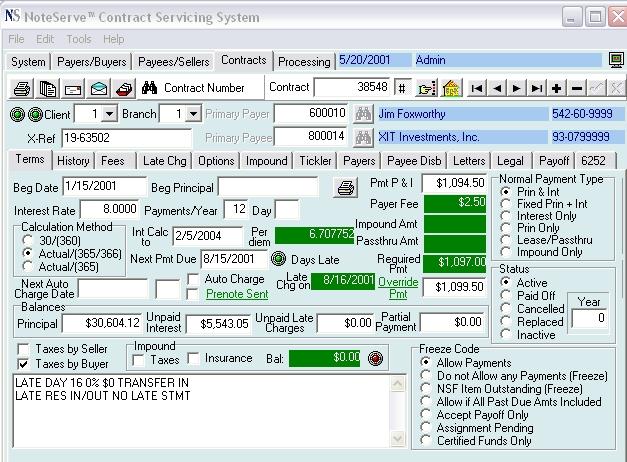Image resolution: width=627 pixels, height=462 pixels.
Task: Click the XIT Investments, Inc. payee name
Action: click(x=429, y=137)
